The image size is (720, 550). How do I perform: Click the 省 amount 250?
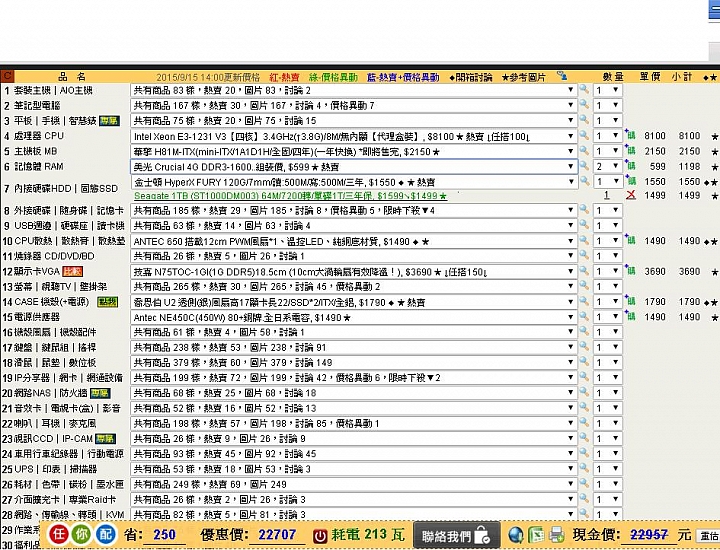(x=164, y=534)
